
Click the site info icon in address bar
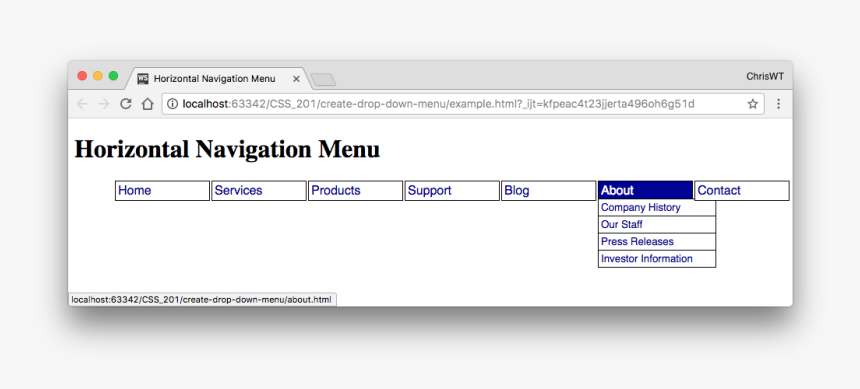coord(172,104)
